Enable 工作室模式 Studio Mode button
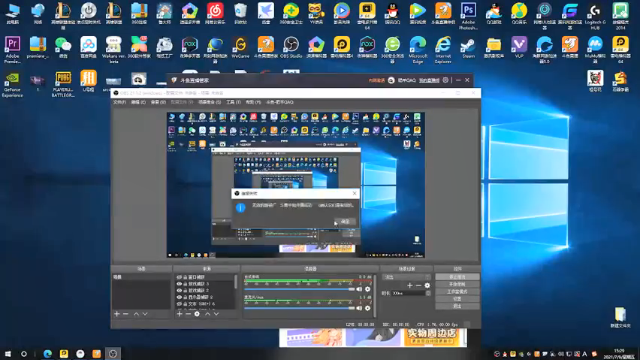This screenshot has width=640, height=360. pyautogui.click(x=457, y=292)
